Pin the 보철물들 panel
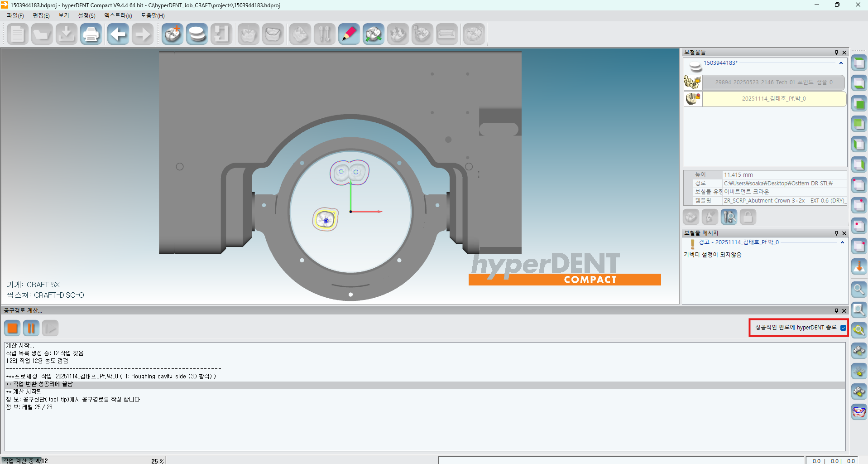This screenshot has height=464, width=868. click(x=836, y=53)
